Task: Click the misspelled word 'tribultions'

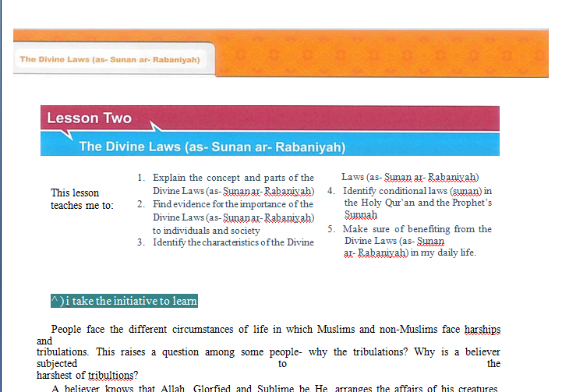Action: pos(111,375)
